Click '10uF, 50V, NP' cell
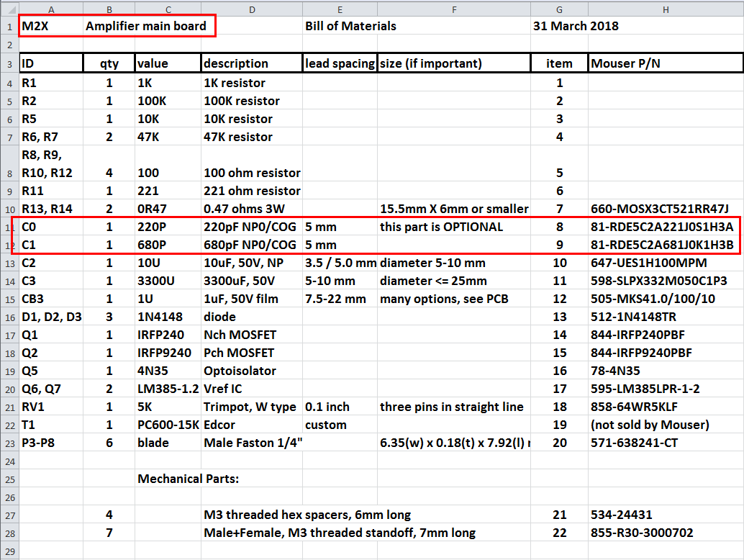Screen dimensions: 744x560 click(252, 263)
